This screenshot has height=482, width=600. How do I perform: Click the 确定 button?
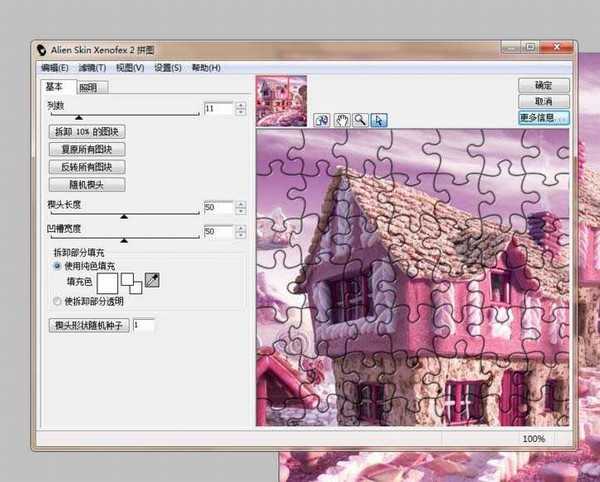[x=543, y=86]
